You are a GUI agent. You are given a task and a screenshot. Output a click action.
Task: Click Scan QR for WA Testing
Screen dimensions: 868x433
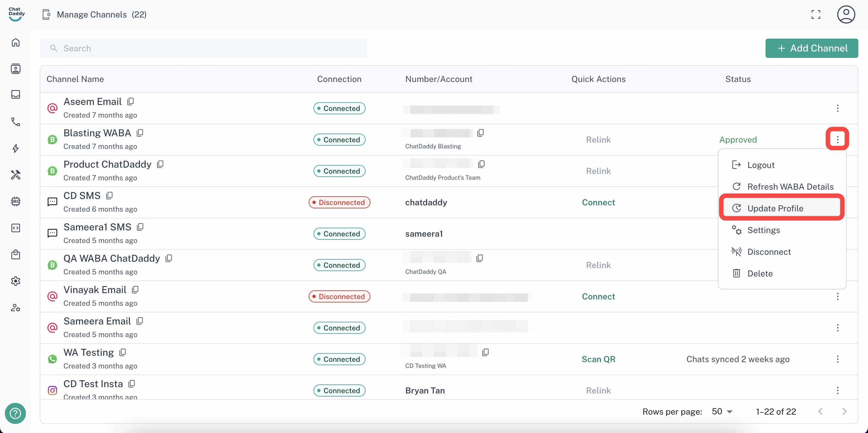[598, 359]
